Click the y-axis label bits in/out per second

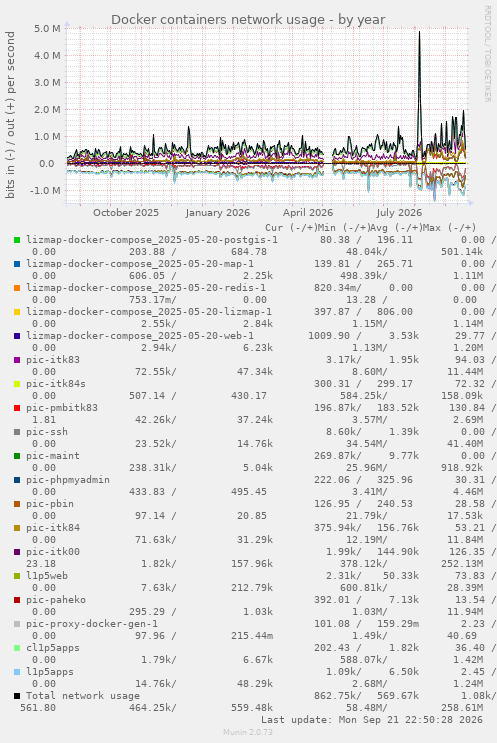pos(10,115)
